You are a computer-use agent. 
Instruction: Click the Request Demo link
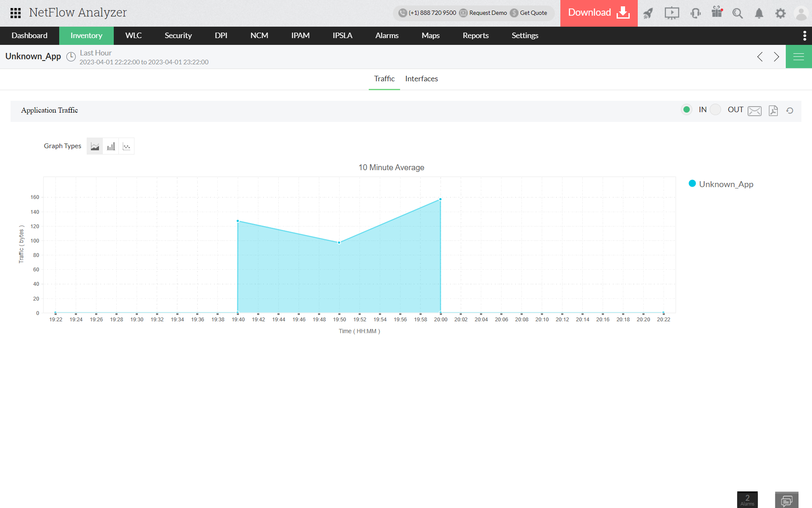coord(483,13)
